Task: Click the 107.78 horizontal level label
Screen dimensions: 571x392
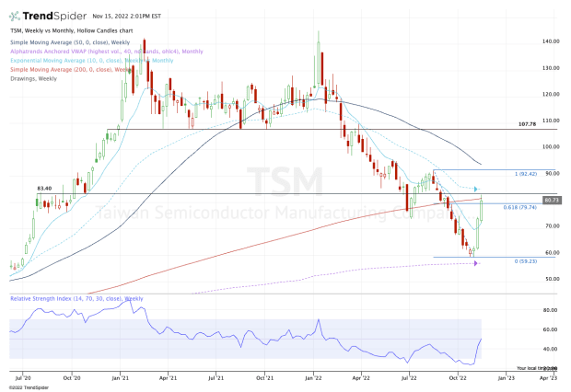Action: pos(527,124)
